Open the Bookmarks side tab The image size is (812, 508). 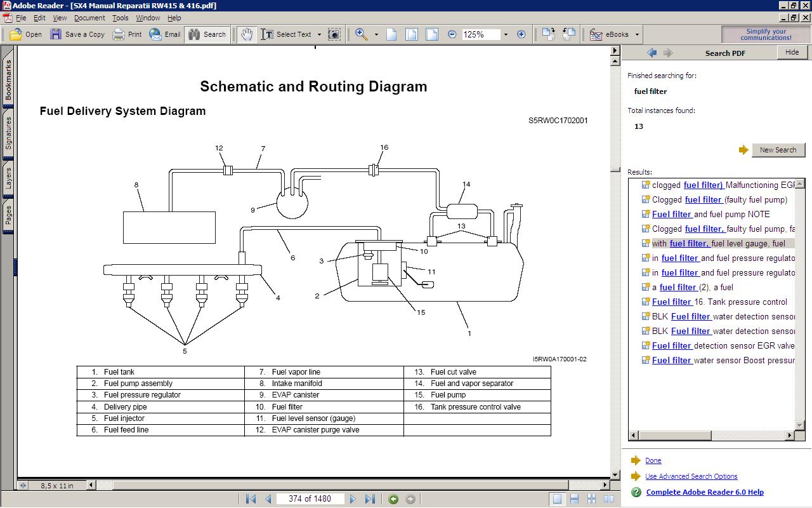point(8,79)
